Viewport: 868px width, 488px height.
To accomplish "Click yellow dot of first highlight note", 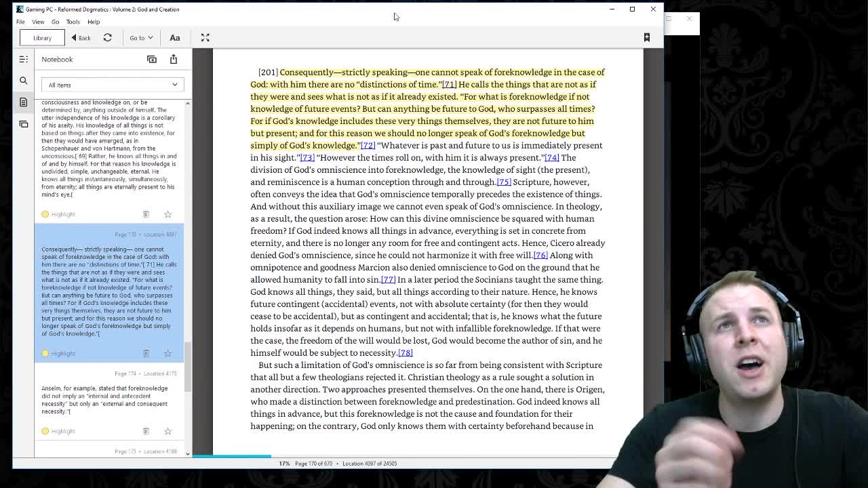I will click(45, 214).
